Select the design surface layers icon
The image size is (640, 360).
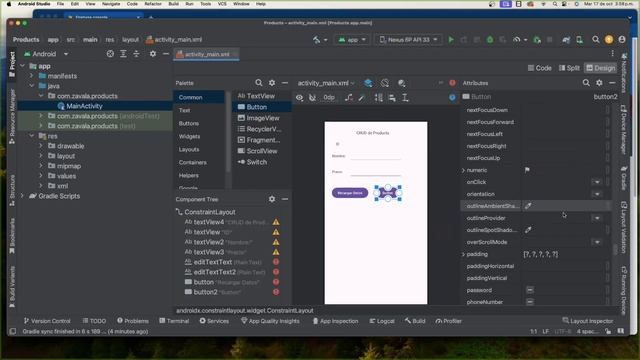click(368, 83)
